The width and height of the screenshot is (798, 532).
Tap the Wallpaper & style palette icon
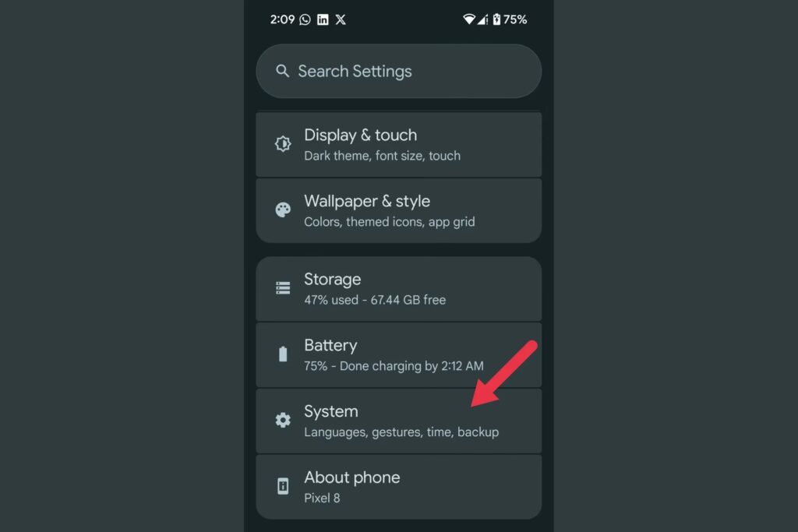[x=283, y=210]
